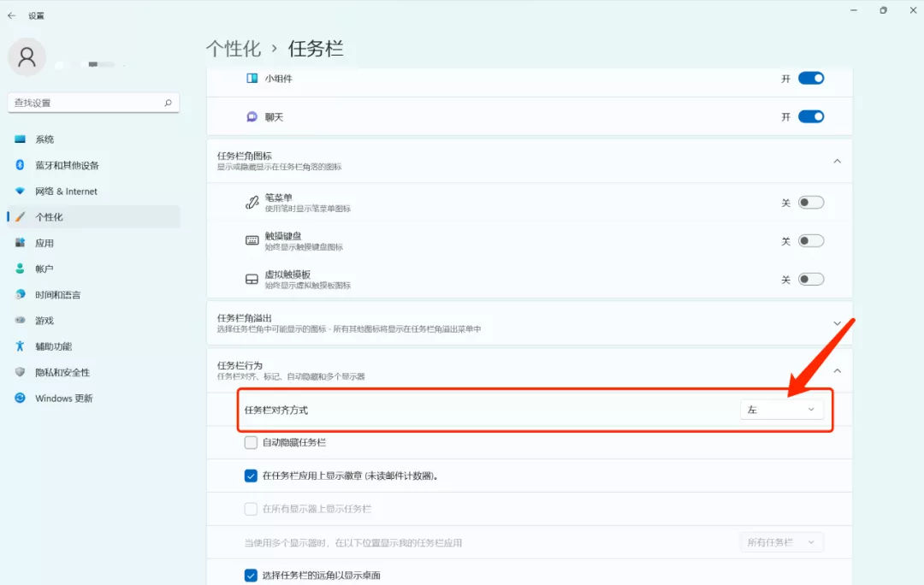Open 帐户 settings category
Screen dimensions: 924x585
tap(94, 269)
